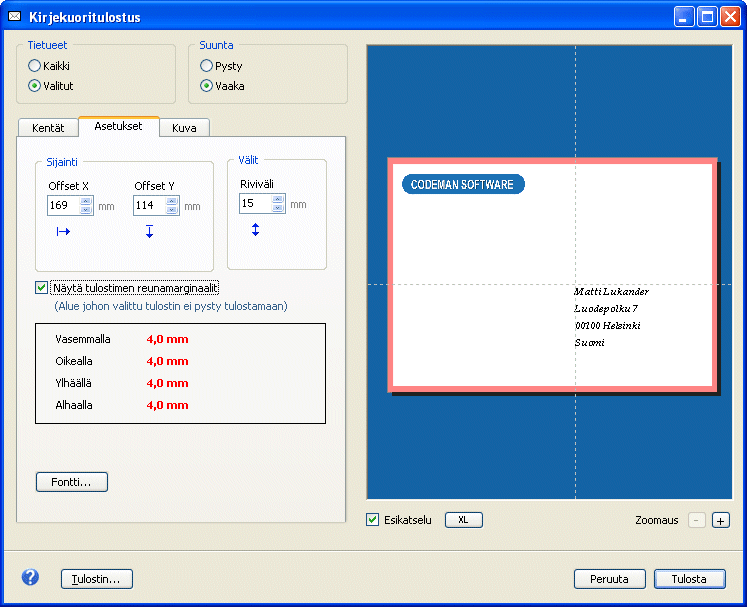This screenshot has height=607, width=747.
Task: Click the vertical offset arrow icon
Action: tap(149, 232)
